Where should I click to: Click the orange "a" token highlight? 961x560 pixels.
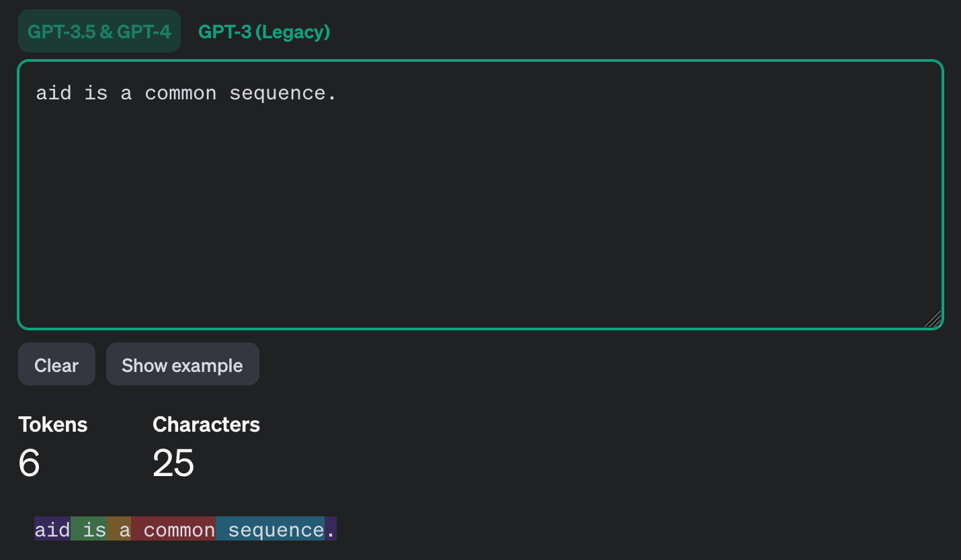pos(120,530)
